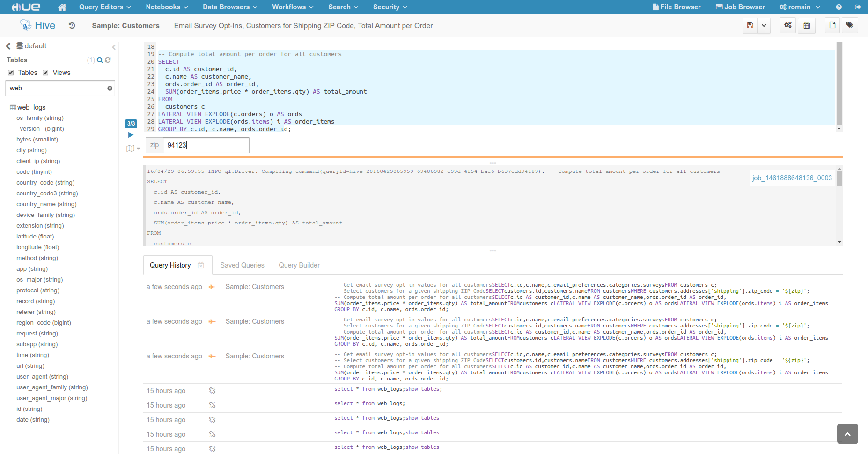Run the query with the play button

click(131, 135)
